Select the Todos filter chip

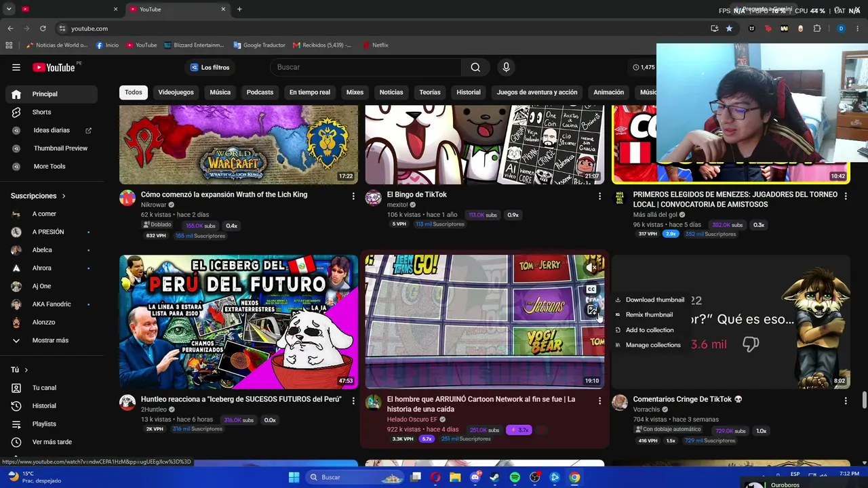coord(134,92)
